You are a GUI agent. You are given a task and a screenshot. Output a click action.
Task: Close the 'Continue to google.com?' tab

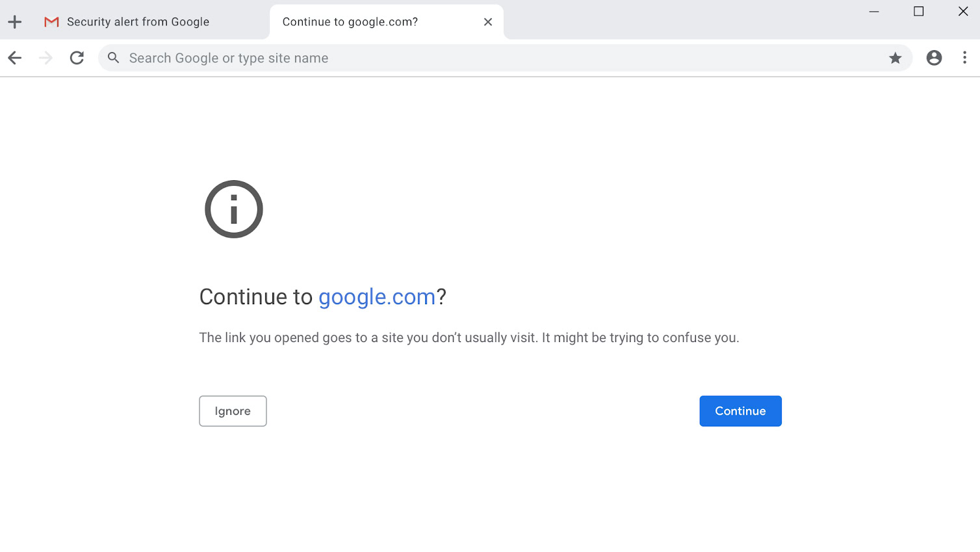[488, 22]
